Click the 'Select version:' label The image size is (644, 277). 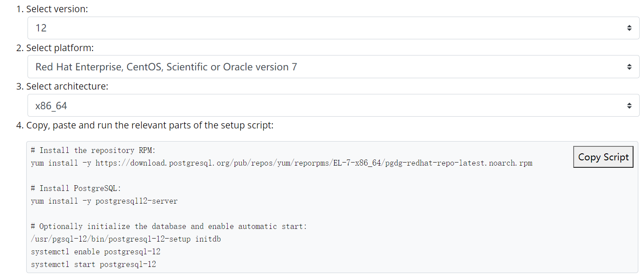click(x=57, y=9)
